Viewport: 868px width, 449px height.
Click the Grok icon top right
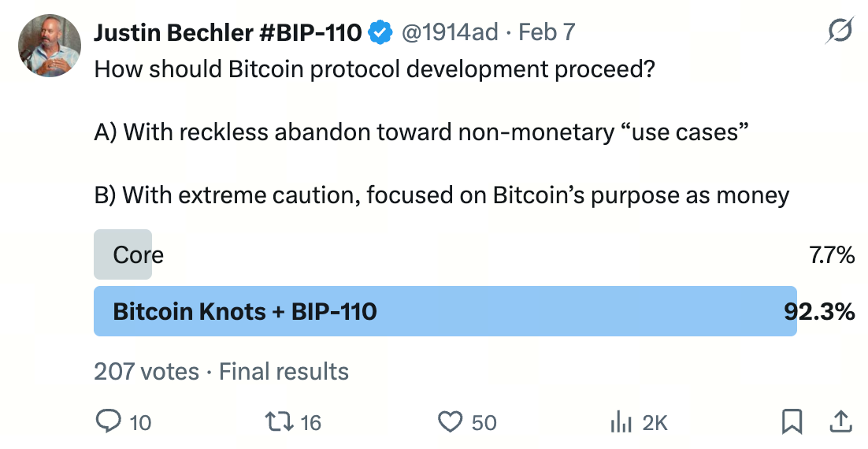(840, 32)
